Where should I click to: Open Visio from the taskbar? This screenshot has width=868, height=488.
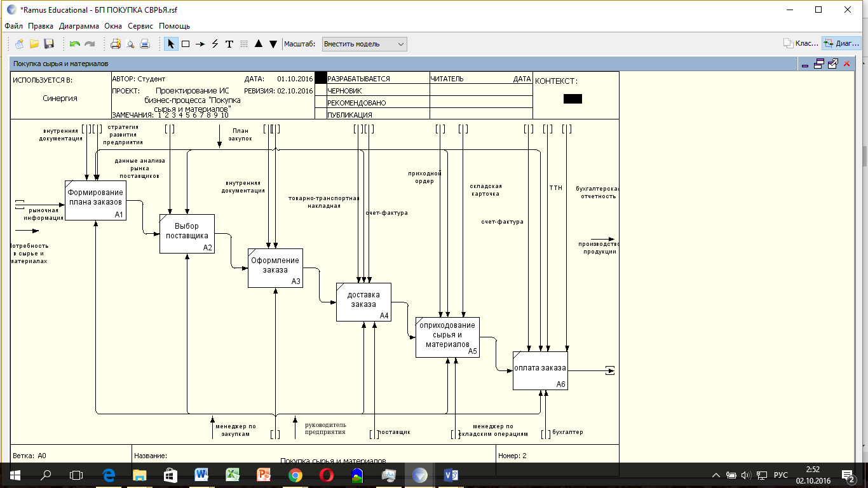pos(451,475)
